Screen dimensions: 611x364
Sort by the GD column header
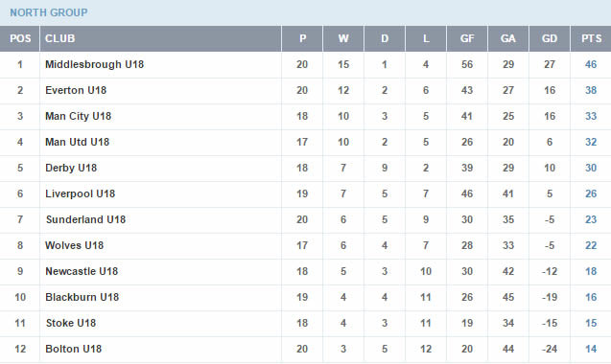click(x=550, y=38)
